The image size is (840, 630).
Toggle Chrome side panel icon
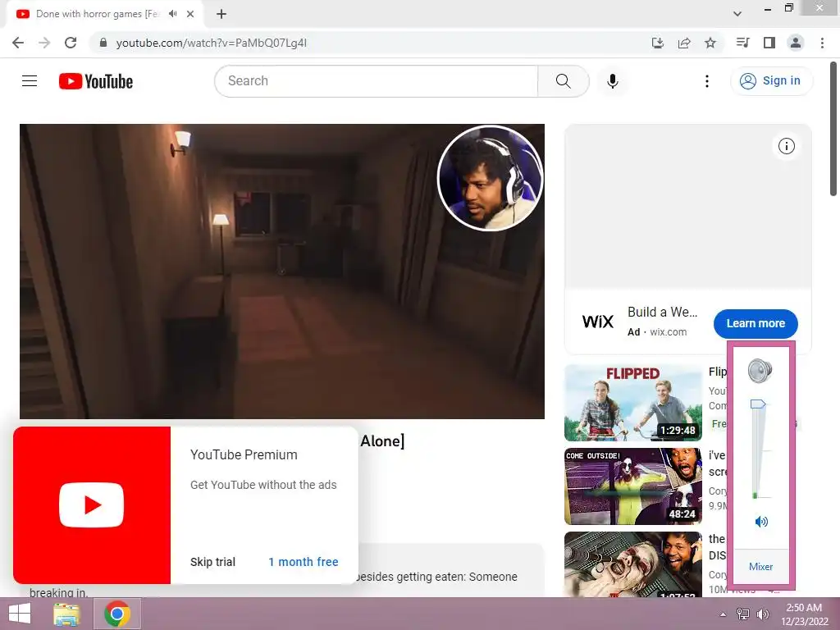coord(769,43)
